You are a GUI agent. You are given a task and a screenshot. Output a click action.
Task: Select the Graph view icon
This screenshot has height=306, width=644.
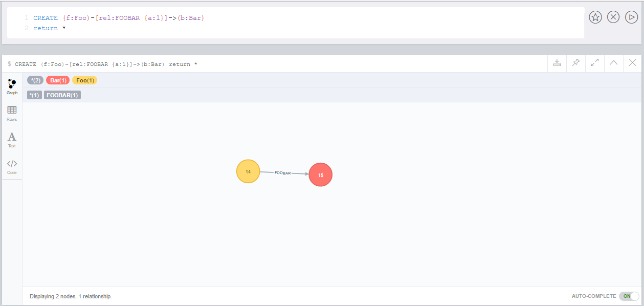coord(12,86)
